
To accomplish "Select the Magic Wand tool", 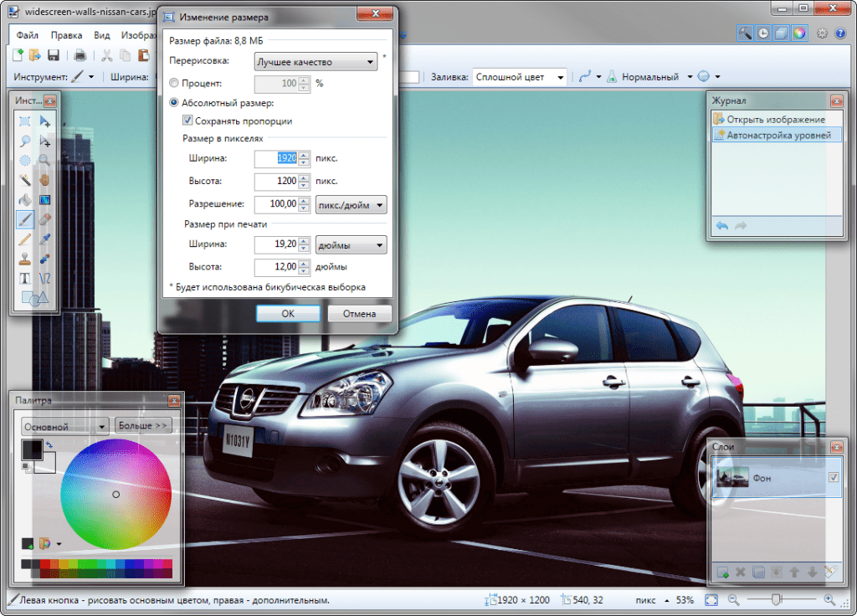I will coord(25,180).
